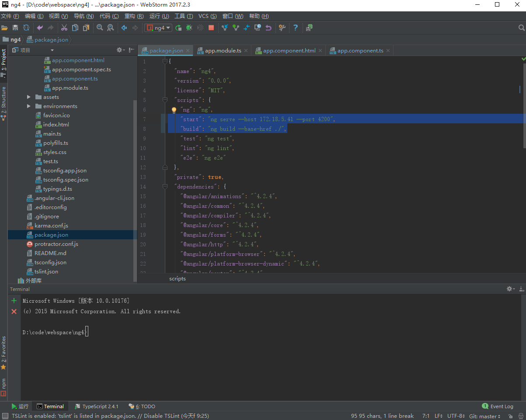This screenshot has width=526, height=420.
Task: Open the Event Log
Action: pyautogui.click(x=498, y=406)
